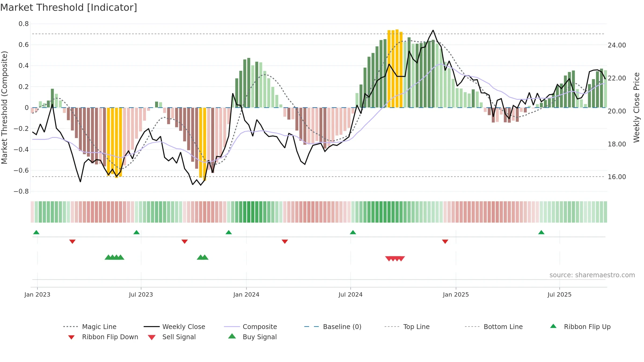Toggle the Weekly Close legend entry
This screenshot has height=362, width=644.
[174, 327]
